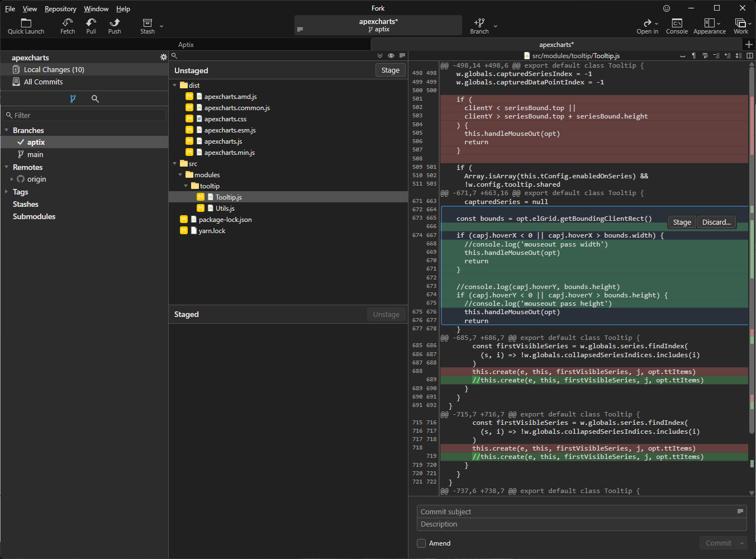Discard the selected hunk
Viewport: 756px width, 559px height.
(716, 222)
